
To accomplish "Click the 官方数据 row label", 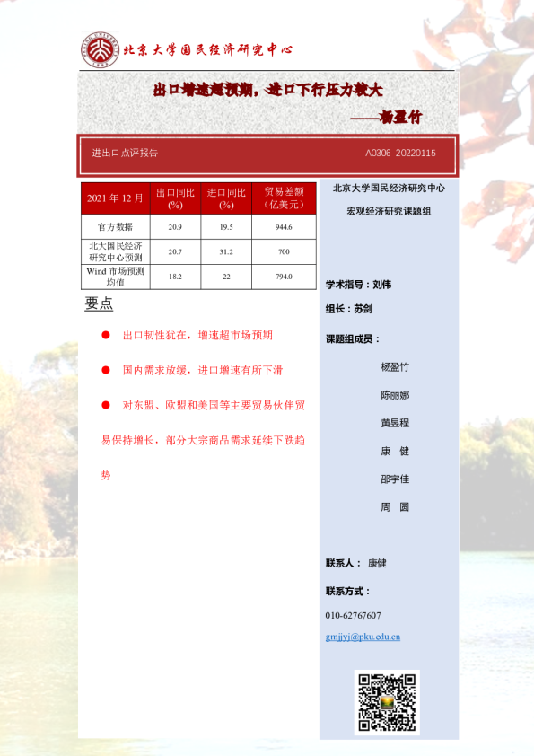I will (115, 226).
